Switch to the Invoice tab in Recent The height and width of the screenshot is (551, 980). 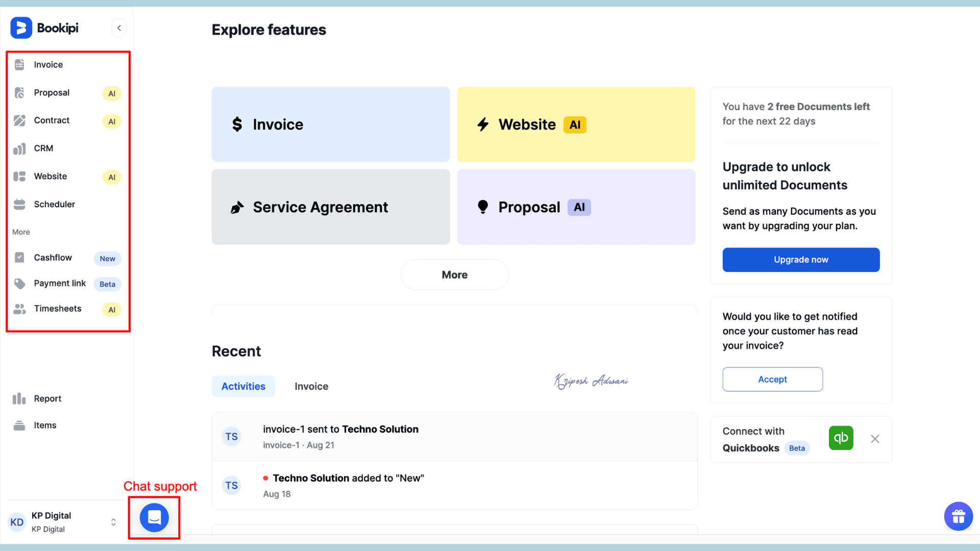tap(311, 386)
